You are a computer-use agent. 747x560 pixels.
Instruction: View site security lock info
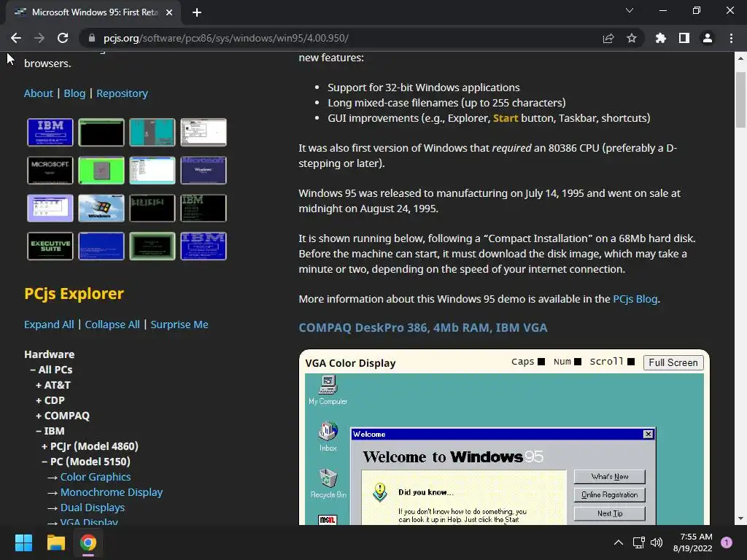[92, 38]
